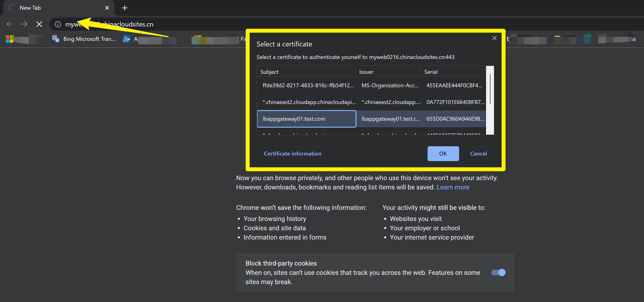The height and width of the screenshot is (302, 644).
Task: Click OK to confirm certificate
Action: point(443,154)
